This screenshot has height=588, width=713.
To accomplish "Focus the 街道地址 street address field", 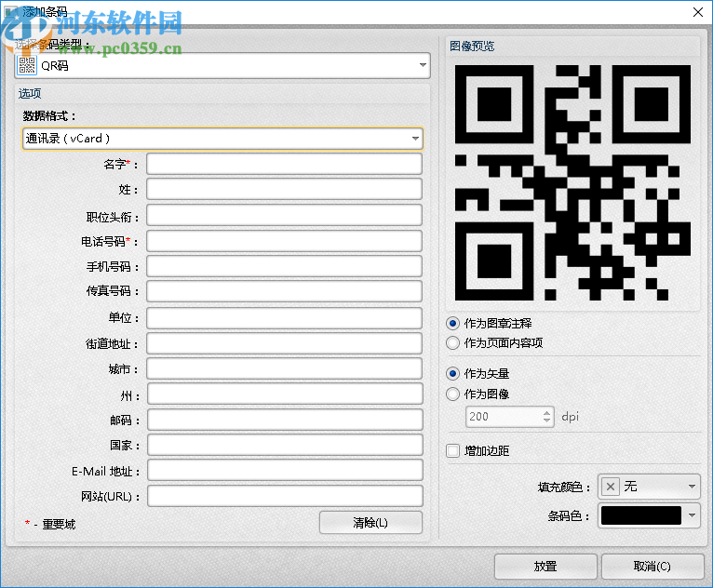I will [284, 343].
